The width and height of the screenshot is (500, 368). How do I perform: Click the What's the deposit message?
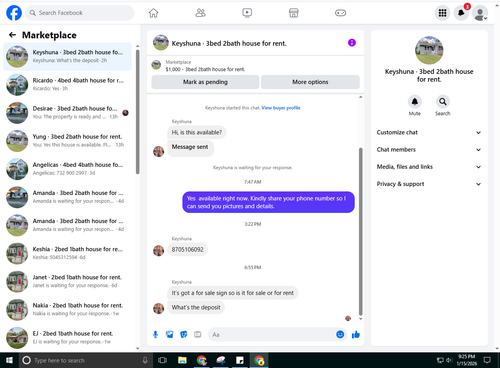tap(196, 307)
